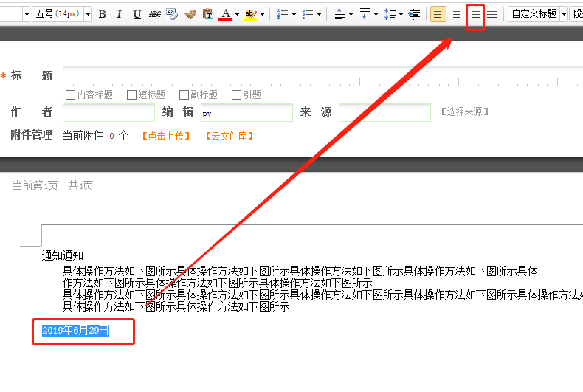Click the 选择来源 link
Viewport: 583px width, 392px height.
(x=465, y=112)
